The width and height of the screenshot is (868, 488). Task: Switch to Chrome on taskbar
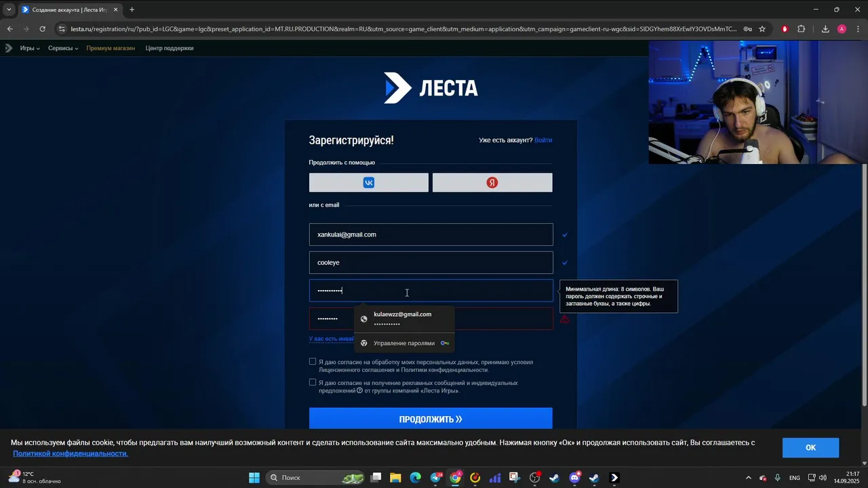pyautogui.click(x=456, y=478)
